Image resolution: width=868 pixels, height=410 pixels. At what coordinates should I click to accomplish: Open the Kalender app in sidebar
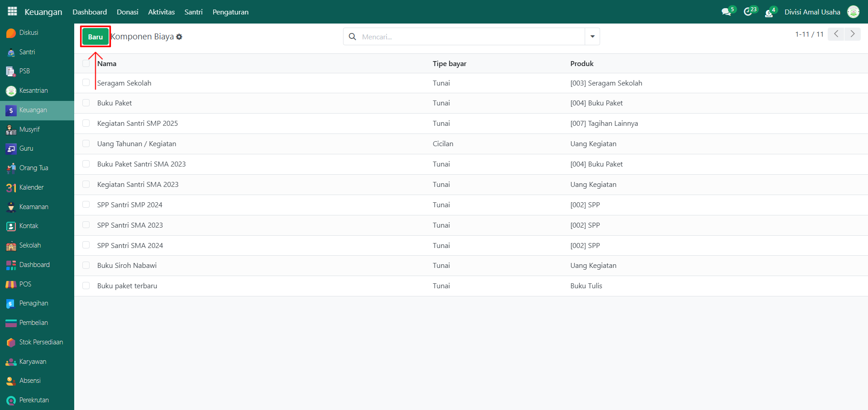click(31, 187)
